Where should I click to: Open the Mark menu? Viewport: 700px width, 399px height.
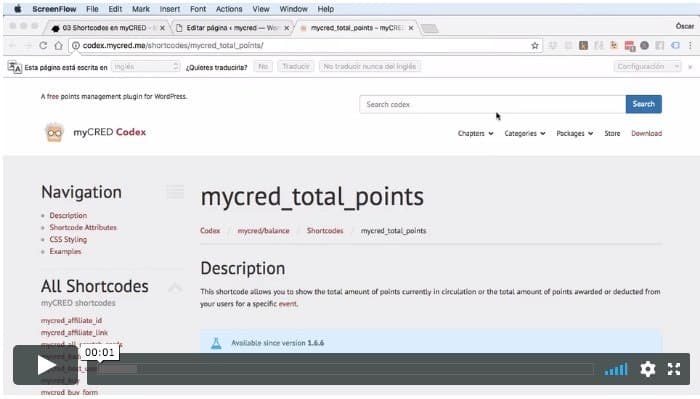click(x=141, y=9)
